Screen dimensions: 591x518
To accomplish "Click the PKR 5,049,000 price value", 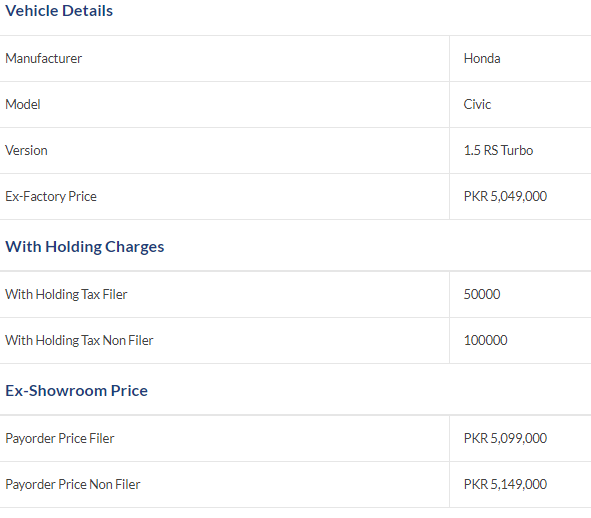I will click(505, 196).
